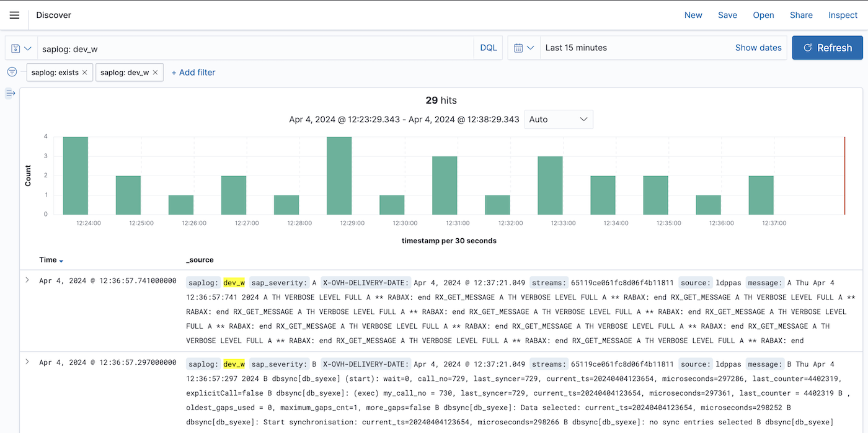Click the Add filter link
Viewport: 868px width, 433px height.
coord(193,73)
